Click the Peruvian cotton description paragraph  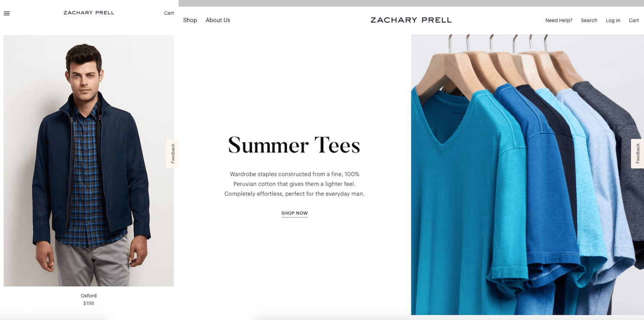tap(295, 184)
